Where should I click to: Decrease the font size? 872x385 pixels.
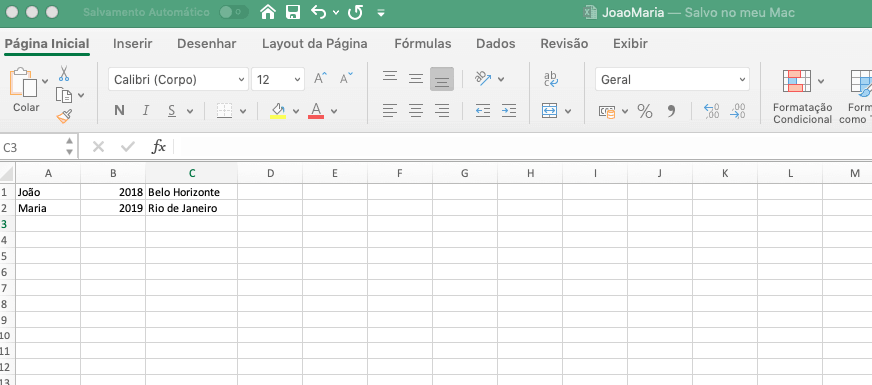coord(346,78)
